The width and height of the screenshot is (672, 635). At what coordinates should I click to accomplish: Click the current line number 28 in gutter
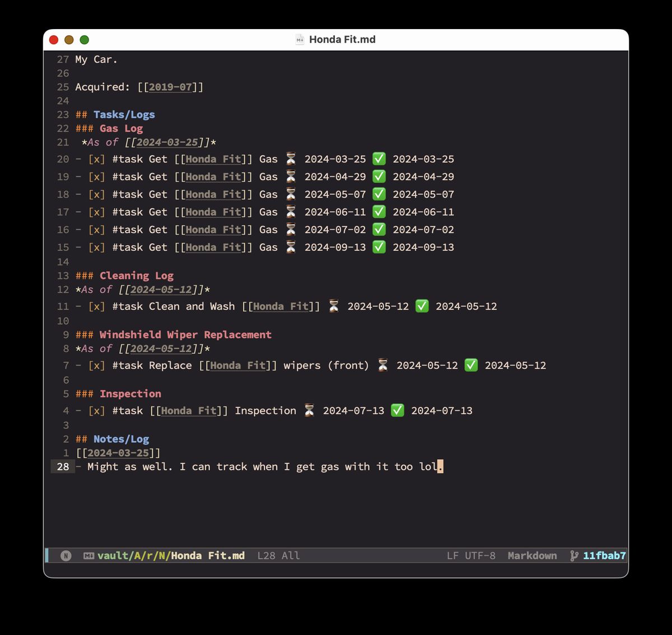tap(63, 466)
